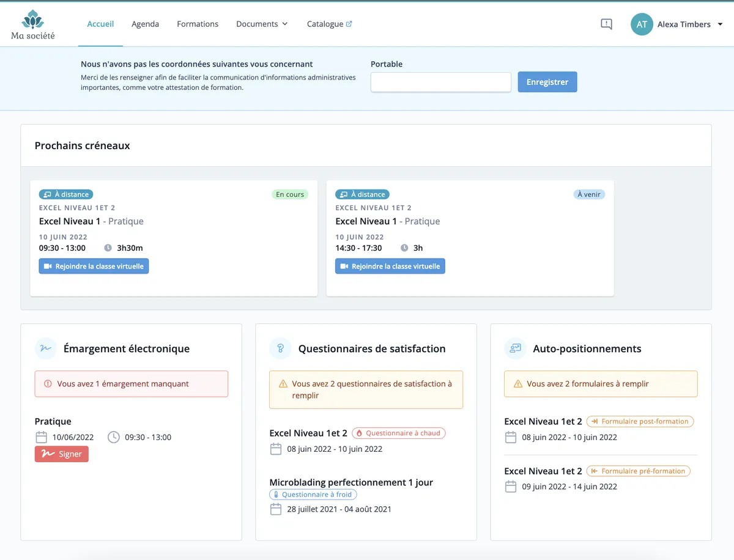Click the À distance badge on the En cours card
The height and width of the screenshot is (560, 734).
(66, 194)
